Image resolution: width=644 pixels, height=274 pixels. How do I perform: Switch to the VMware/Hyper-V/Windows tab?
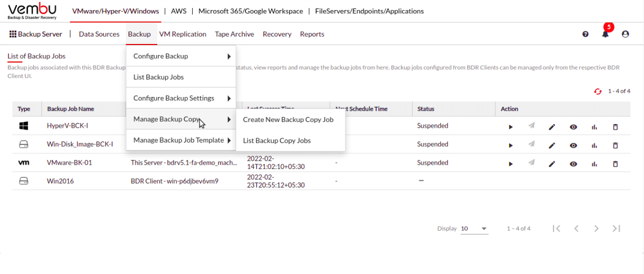115,11
